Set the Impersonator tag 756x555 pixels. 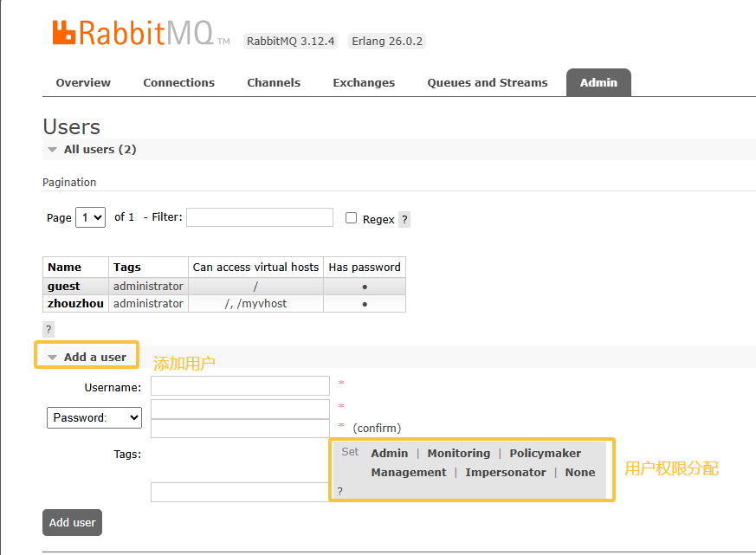point(506,473)
